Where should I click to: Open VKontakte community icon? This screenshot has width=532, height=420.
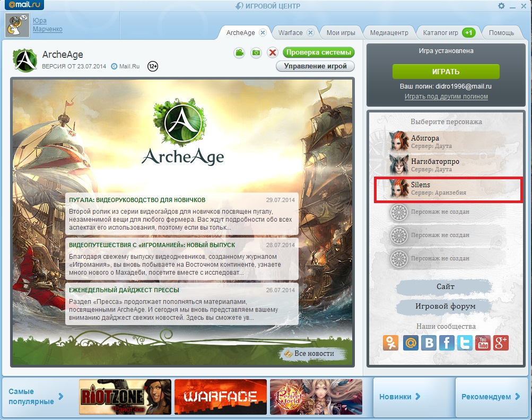pos(429,343)
